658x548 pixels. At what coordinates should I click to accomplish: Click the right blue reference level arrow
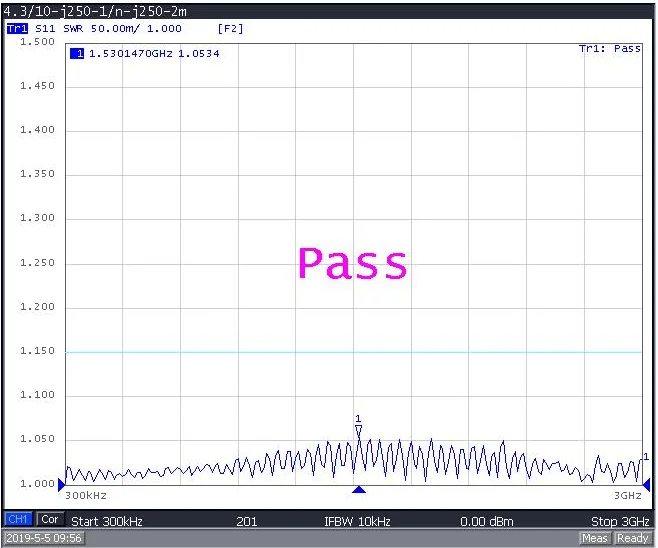tap(646, 484)
